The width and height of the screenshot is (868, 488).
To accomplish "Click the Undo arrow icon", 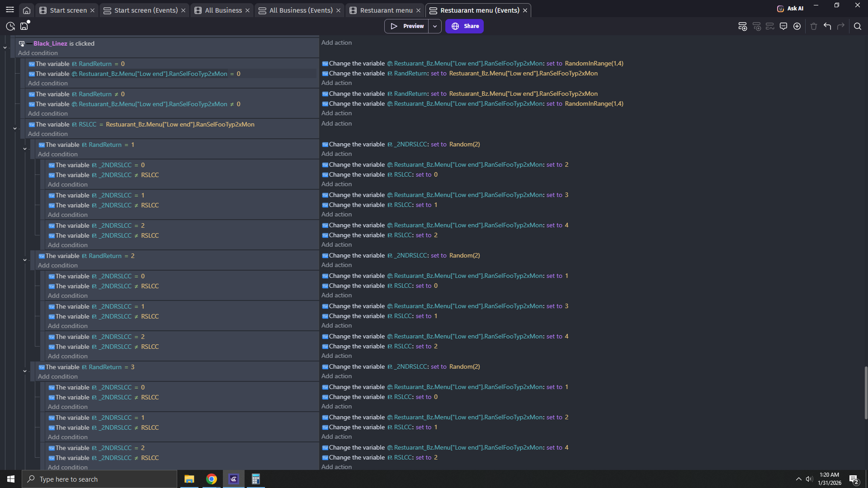I will click(827, 26).
